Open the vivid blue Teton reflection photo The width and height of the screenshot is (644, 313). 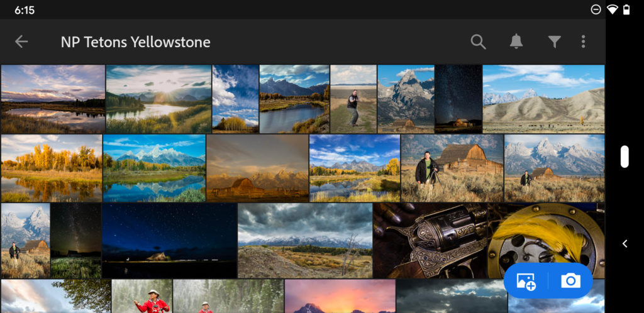pyautogui.click(x=155, y=168)
